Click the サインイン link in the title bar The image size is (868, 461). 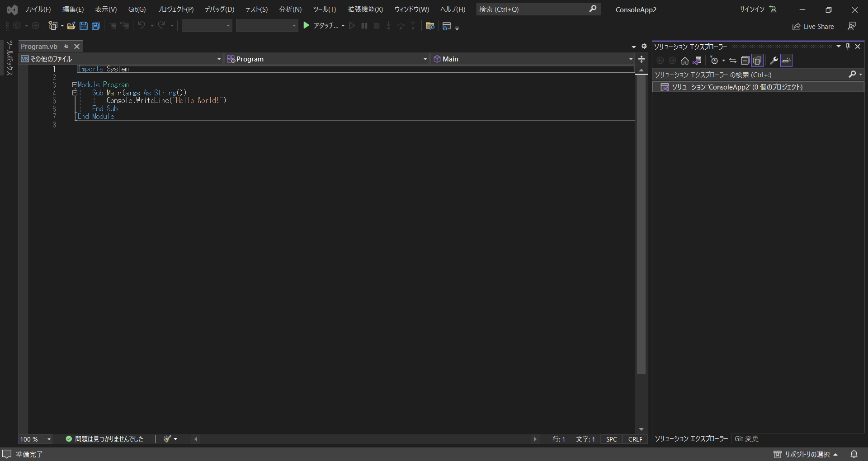click(x=751, y=9)
